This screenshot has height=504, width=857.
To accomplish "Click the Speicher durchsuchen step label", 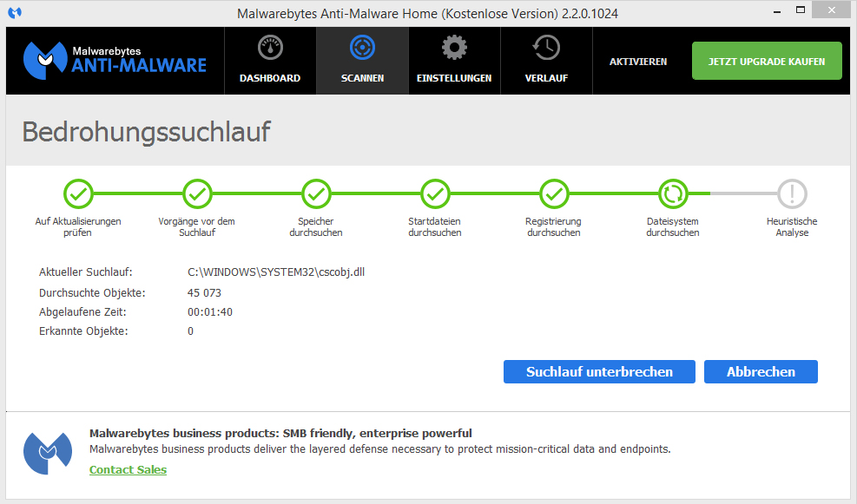I will [x=316, y=226].
